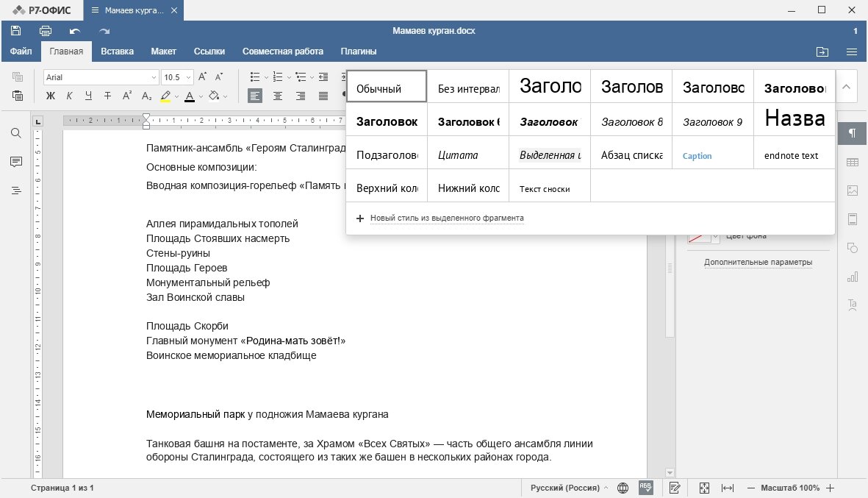The image size is (868, 498).
Task: Apply the Caption style
Action: [713, 153]
